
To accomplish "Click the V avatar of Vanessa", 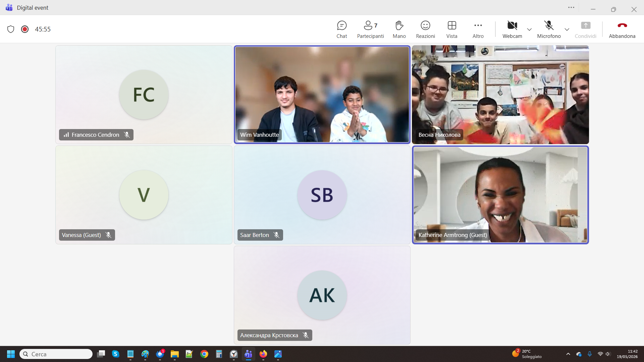I will [x=144, y=195].
